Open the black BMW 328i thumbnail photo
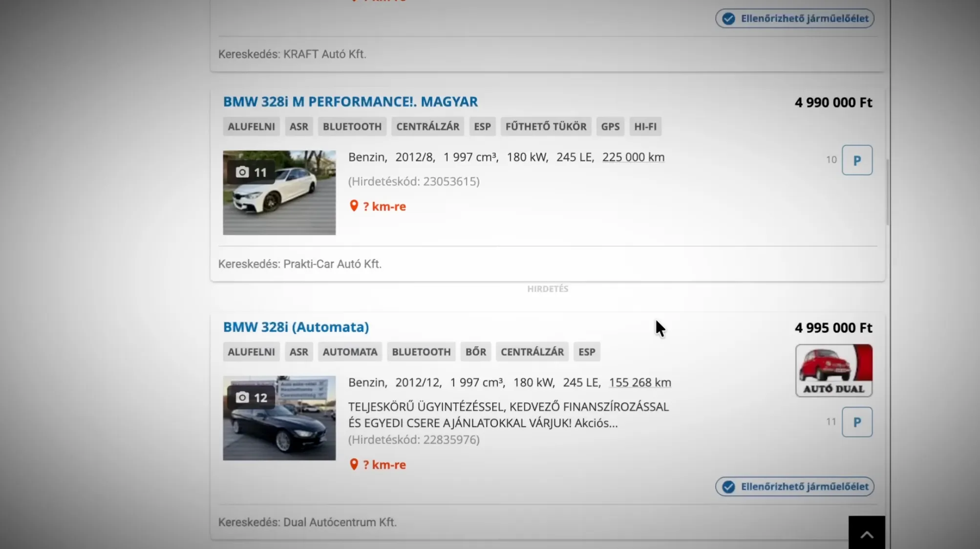Screen dimensions: 980x549 pyautogui.click(x=279, y=418)
